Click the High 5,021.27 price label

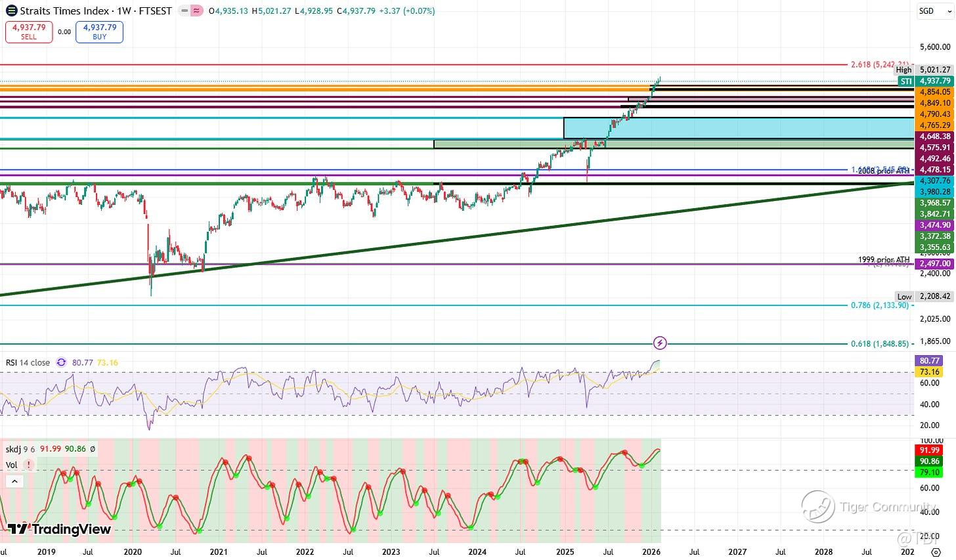click(923, 70)
